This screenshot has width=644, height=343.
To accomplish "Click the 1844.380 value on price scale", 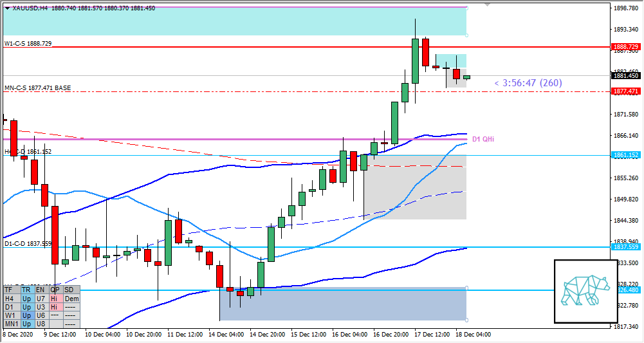I will pos(627,221).
